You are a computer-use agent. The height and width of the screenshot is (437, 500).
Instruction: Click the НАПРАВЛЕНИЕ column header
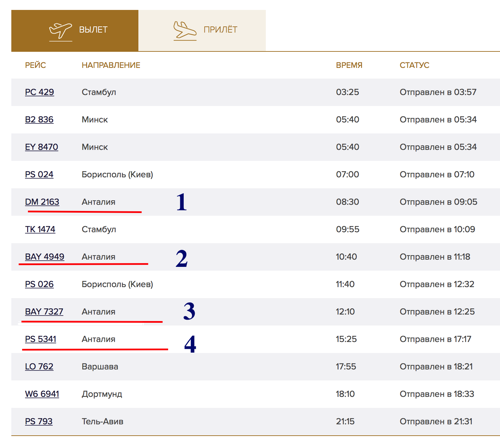coord(111,65)
